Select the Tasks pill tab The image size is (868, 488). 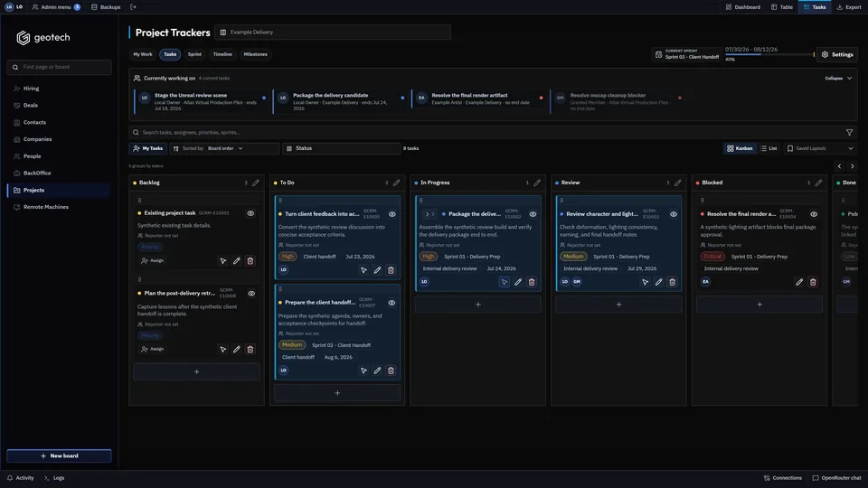pyautogui.click(x=170, y=54)
